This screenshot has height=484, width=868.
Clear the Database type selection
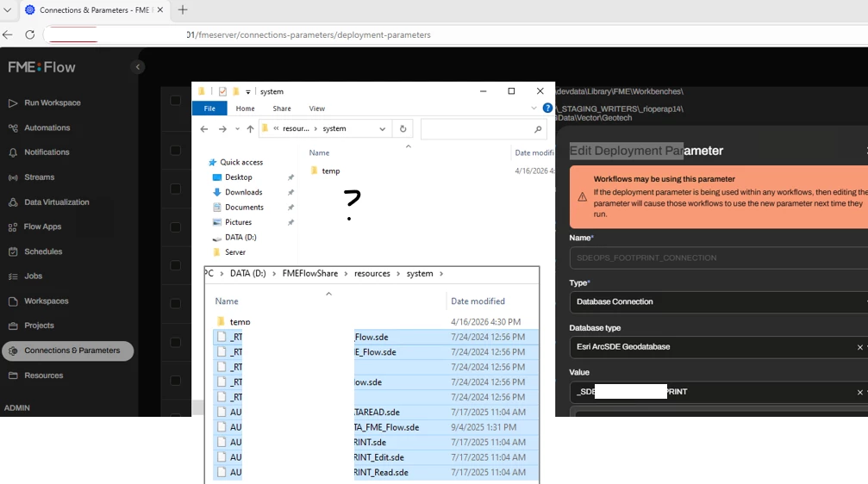coord(859,347)
